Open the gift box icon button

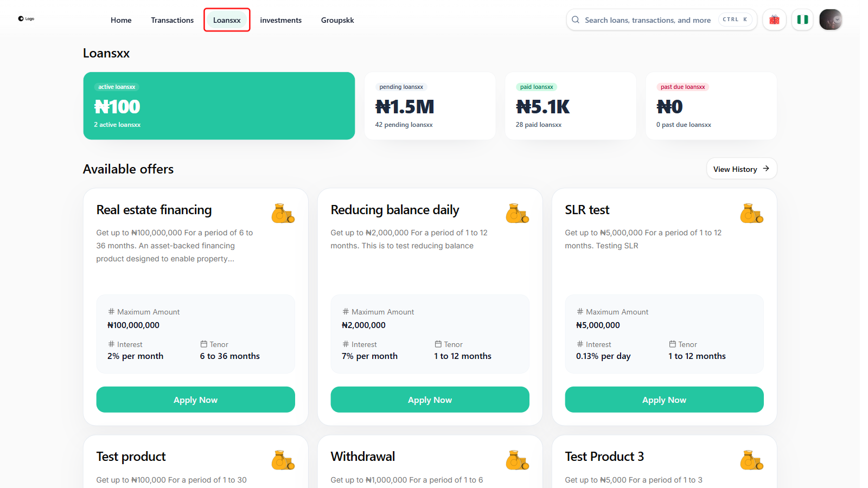(x=774, y=20)
